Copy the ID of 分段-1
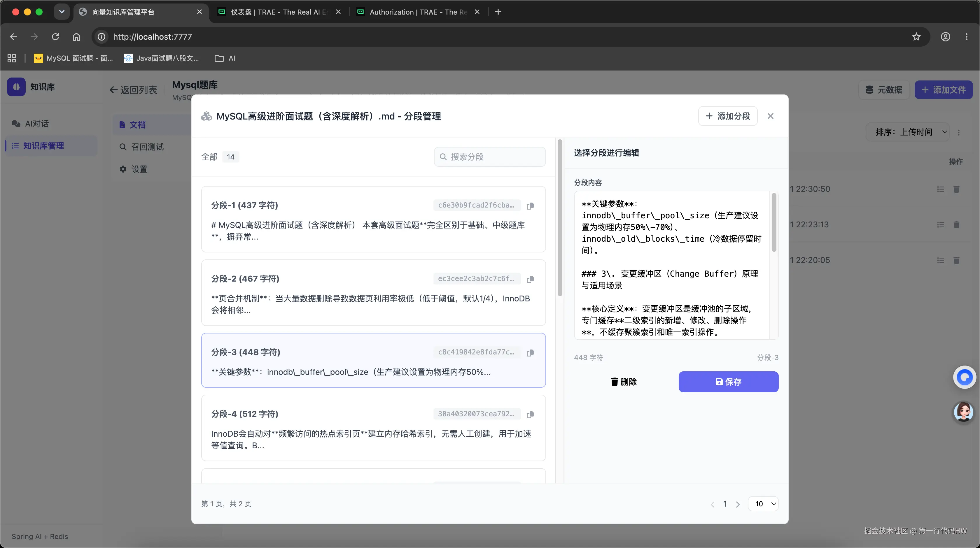Image resolution: width=980 pixels, height=548 pixels. tap(530, 206)
